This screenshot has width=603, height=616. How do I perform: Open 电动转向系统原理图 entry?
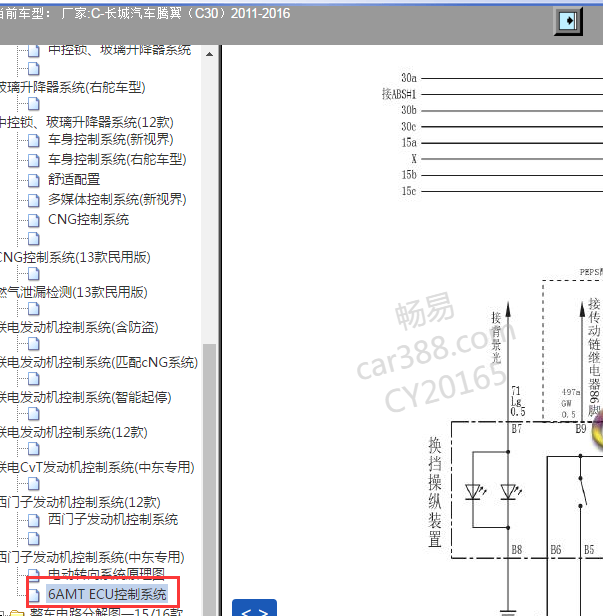click(106, 573)
